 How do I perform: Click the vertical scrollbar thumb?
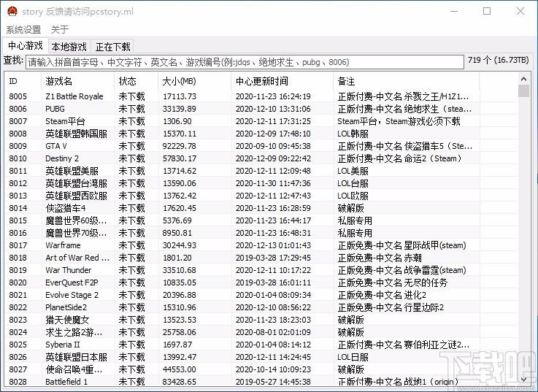pos(523,91)
